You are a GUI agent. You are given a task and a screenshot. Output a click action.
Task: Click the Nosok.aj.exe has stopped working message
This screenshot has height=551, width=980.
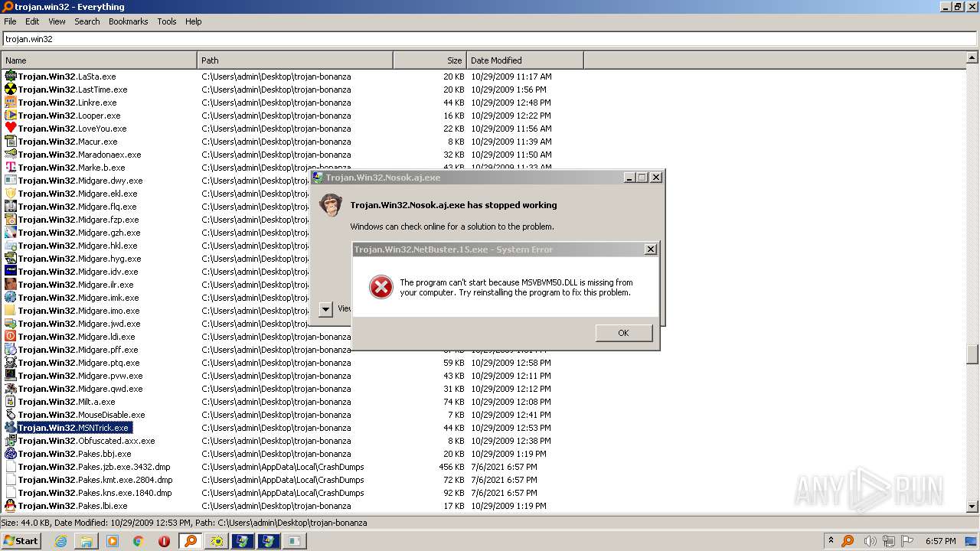(453, 205)
